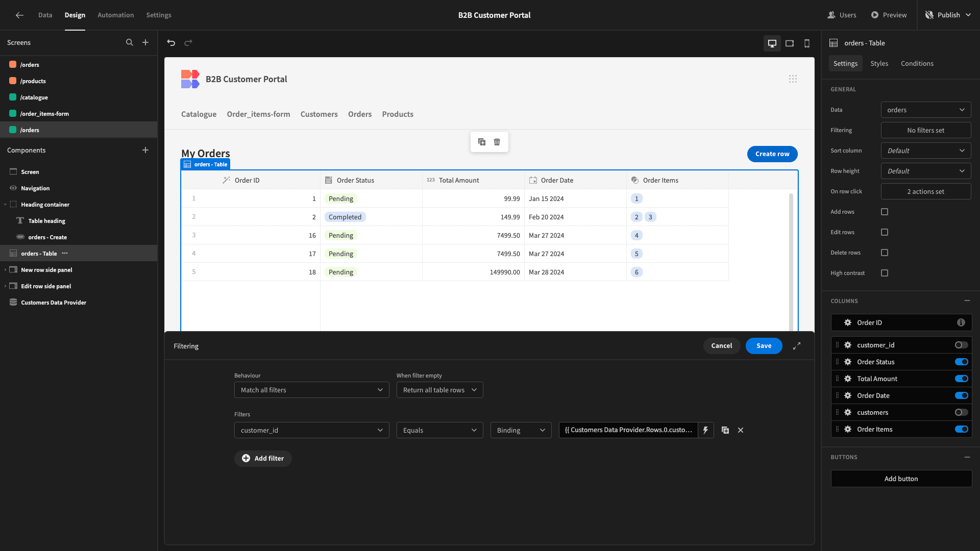Image resolution: width=980 pixels, height=551 pixels.
Task: Enable the Delete rows checkbox
Action: (x=885, y=253)
